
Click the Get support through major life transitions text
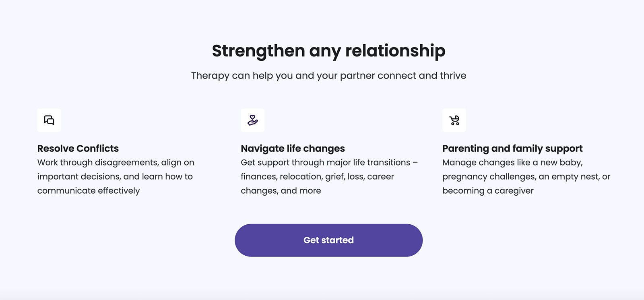click(329, 176)
